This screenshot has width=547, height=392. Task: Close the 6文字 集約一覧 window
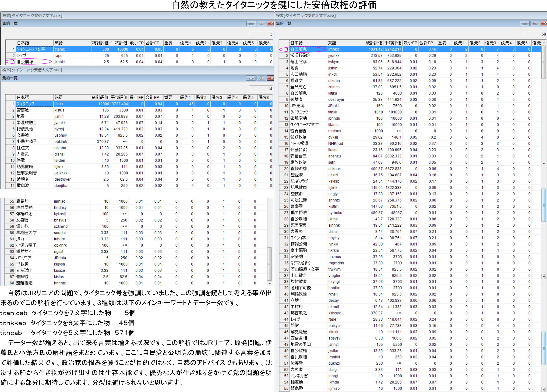pyautogui.click(x=271, y=78)
